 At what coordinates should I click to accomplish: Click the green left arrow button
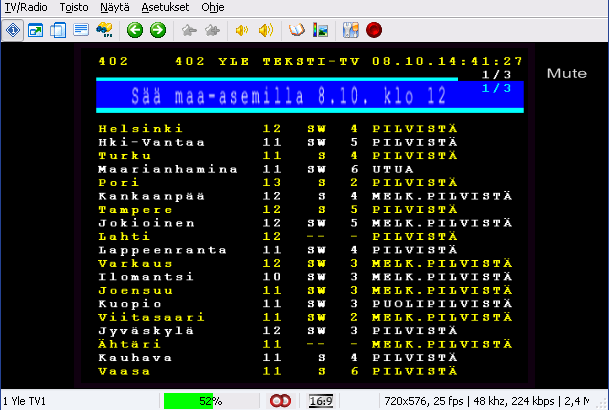[135, 30]
